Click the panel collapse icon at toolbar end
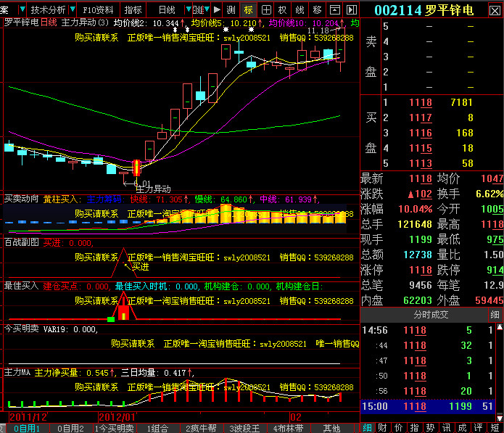This screenshot has width=504, height=433. click(351, 9)
